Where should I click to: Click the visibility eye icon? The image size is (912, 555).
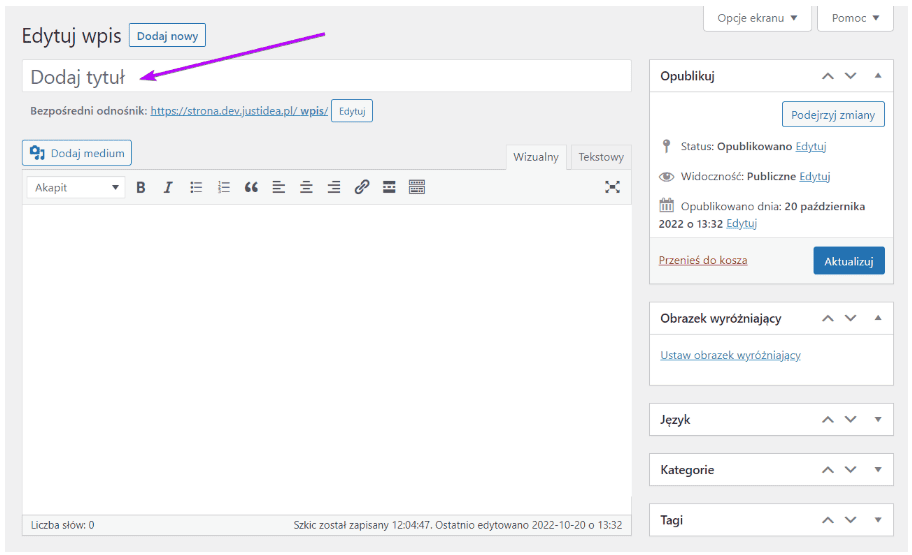point(667,176)
